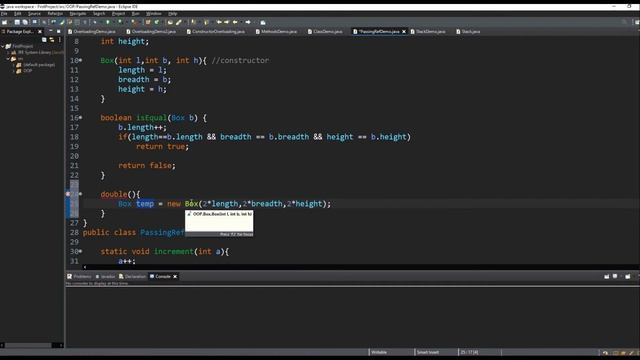Click the PassingRef class name on line 28
This screenshot has height=360, width=640.
[x=162, y=232]
